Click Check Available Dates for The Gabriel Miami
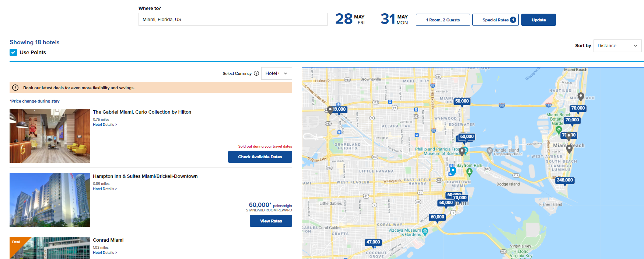The width and height of the screenshot is (644, 259). coord(260,157)
